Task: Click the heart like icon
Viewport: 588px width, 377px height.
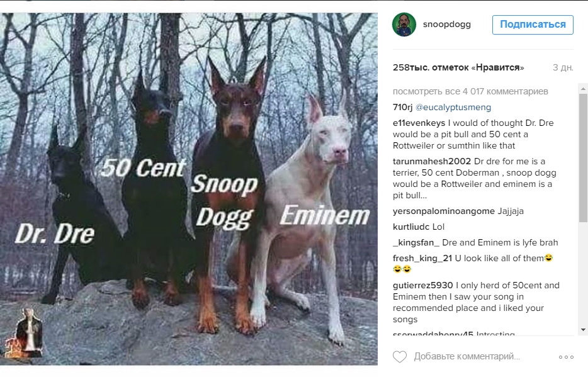Action: [399, 356]
